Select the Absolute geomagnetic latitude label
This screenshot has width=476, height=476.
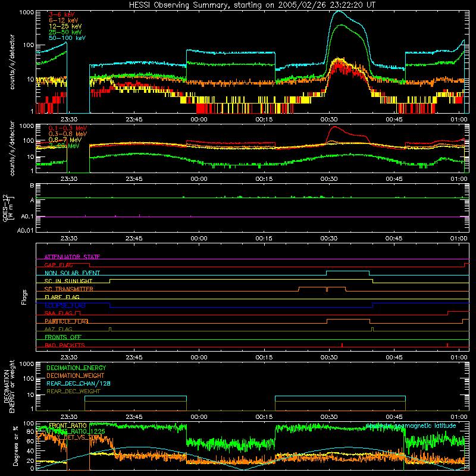[411, 426]
